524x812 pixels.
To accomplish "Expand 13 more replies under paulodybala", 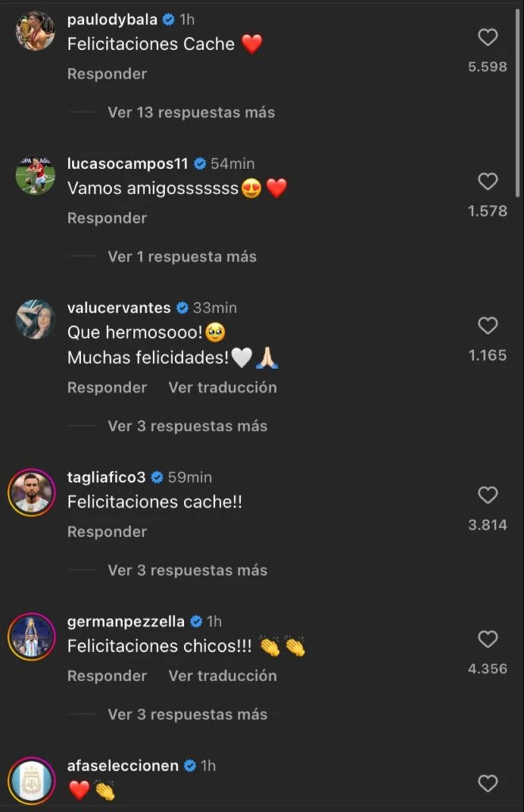I will (x=191, y=113).
